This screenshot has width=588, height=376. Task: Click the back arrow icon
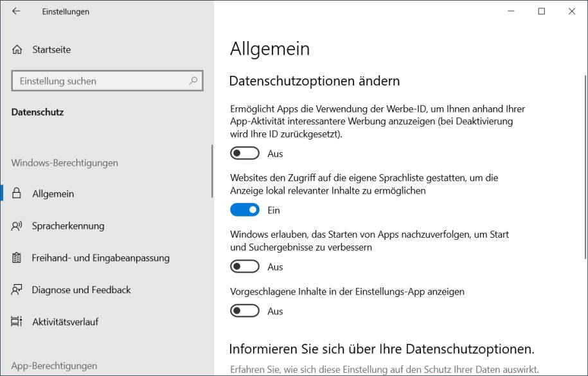(16, 12)
